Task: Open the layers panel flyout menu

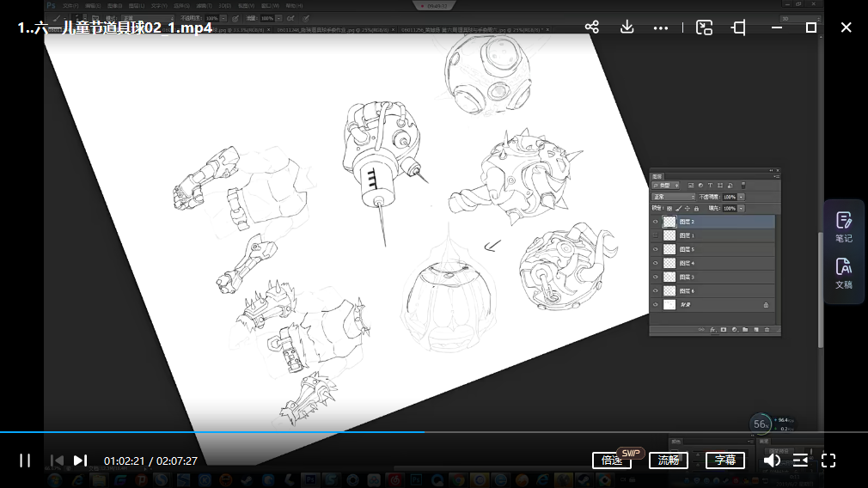Action: (777, 176)
